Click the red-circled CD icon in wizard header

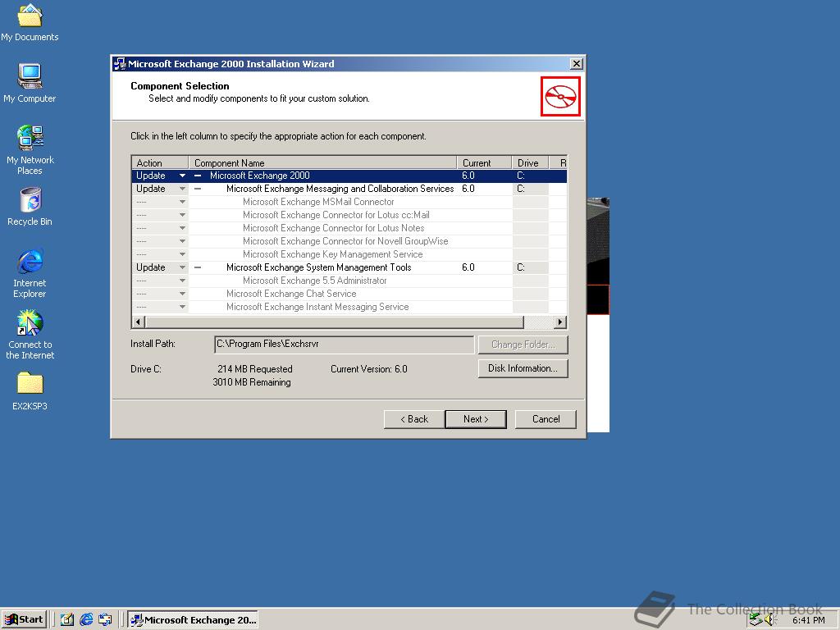coord(560,96)
